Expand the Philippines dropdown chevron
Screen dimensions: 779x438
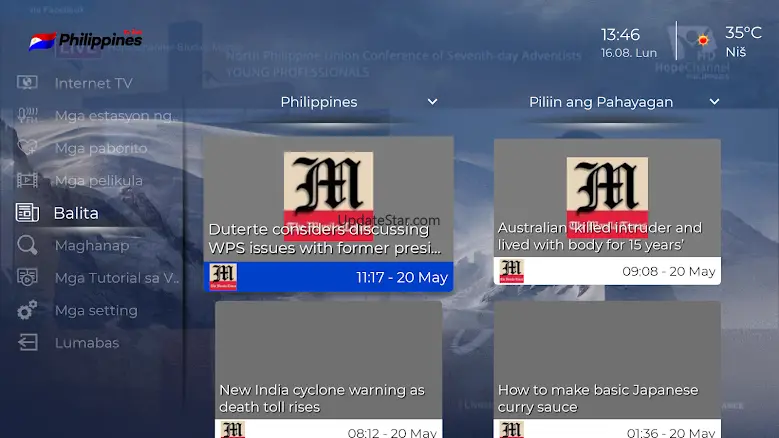[433, 102]
